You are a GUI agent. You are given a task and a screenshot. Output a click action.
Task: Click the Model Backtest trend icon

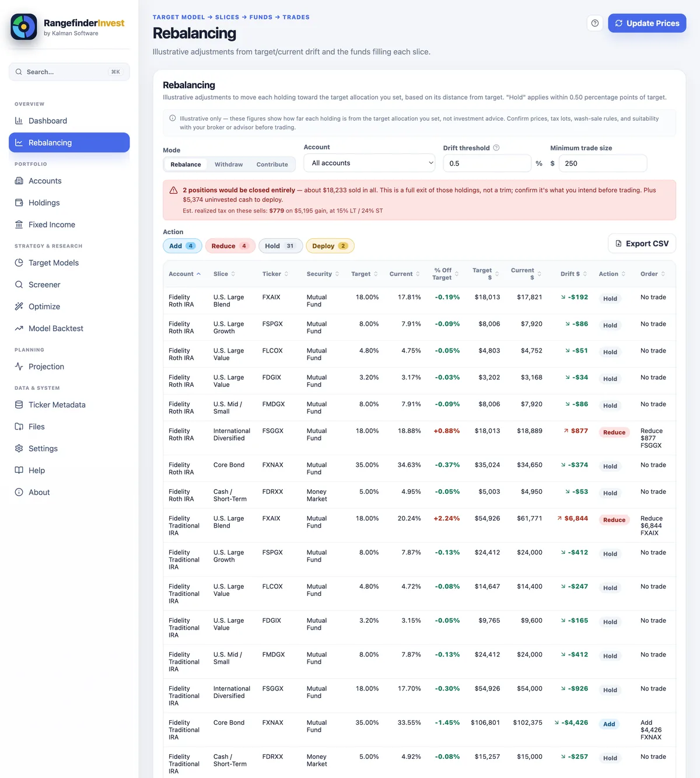[x=19, y=329]
